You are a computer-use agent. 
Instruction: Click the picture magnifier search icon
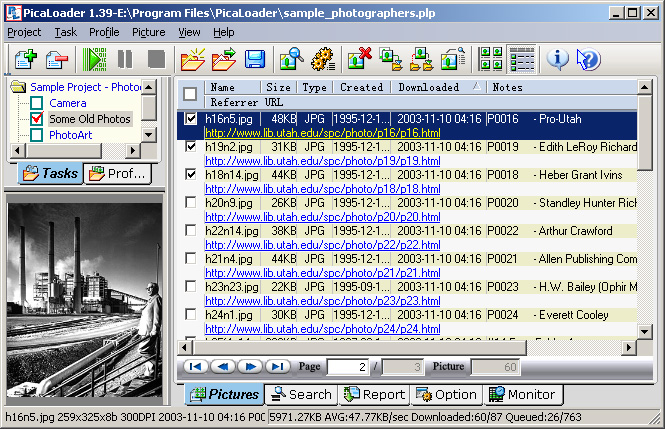[x=291, y=59]
